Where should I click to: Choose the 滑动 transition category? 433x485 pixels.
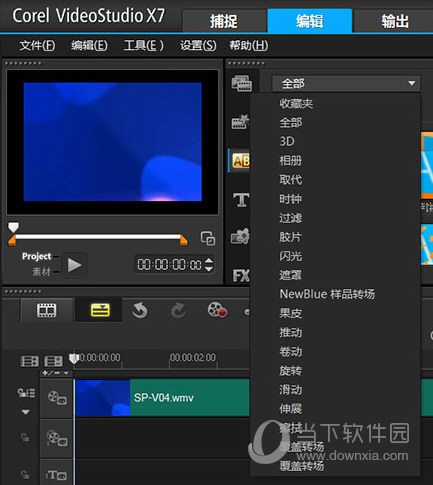[x=291, y=390]
